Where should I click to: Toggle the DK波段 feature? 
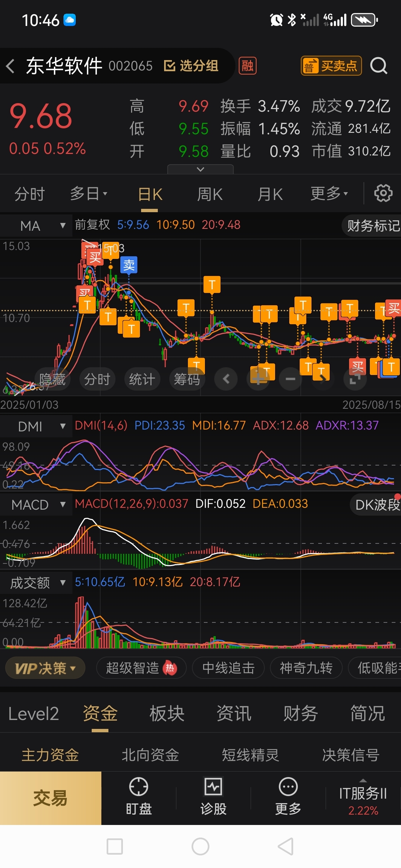pos(376,504)
